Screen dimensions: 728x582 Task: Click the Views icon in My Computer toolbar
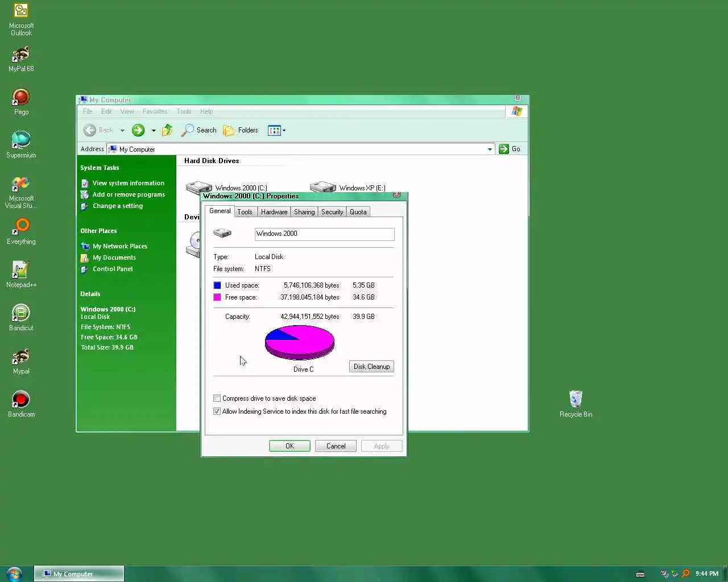pos(274,130)
